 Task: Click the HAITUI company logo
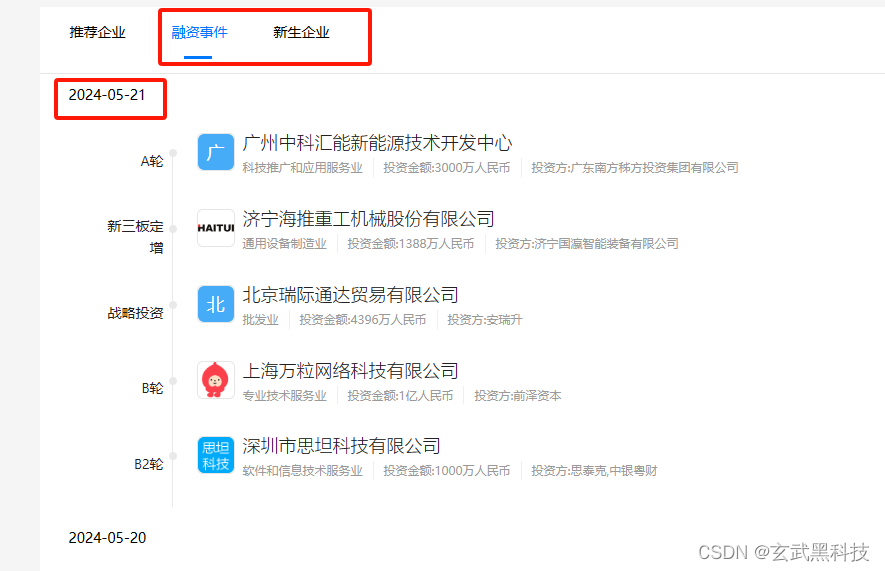pos(216,228)
